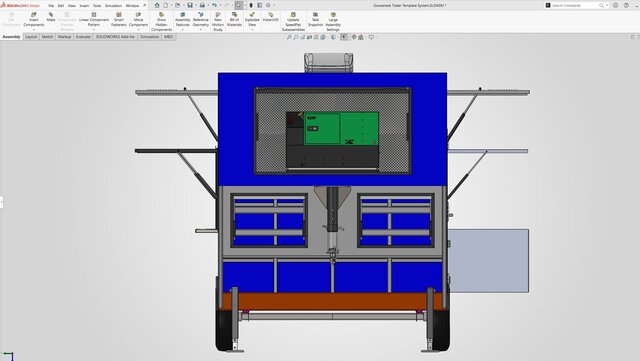The width and height of the screenshot is (640, 361).
Task: Click the Previous View icon
Action: coord(302,37)
